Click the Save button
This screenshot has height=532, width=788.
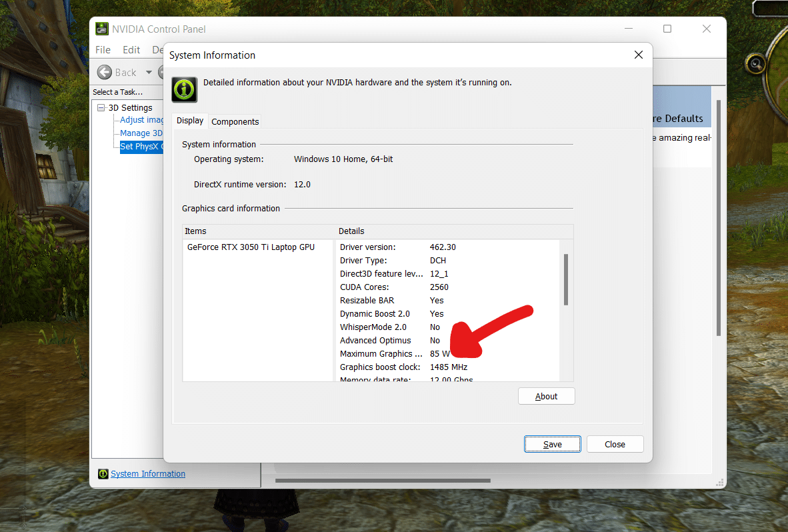552,444
